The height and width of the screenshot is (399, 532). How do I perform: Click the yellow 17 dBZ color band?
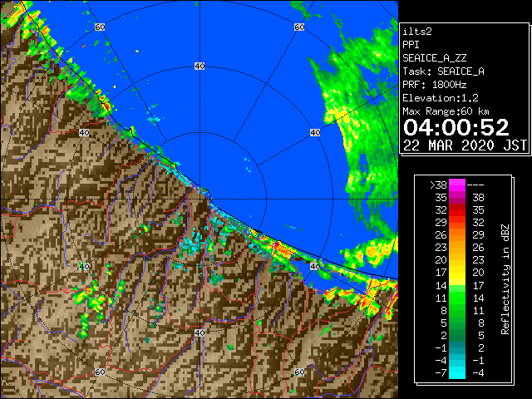coord(457,273)
